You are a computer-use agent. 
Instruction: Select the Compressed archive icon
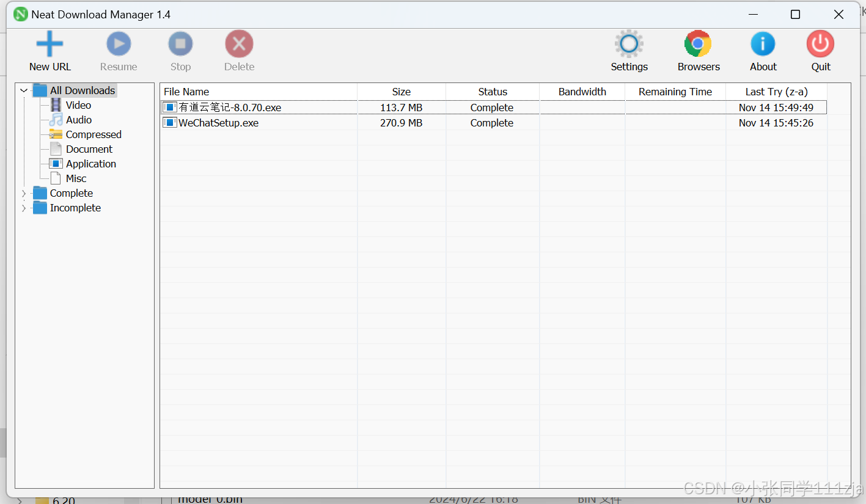click(x=56, y=134)
